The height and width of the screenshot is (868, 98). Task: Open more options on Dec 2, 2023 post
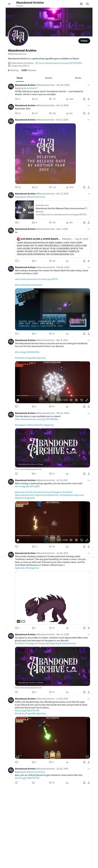pos(89,120)
